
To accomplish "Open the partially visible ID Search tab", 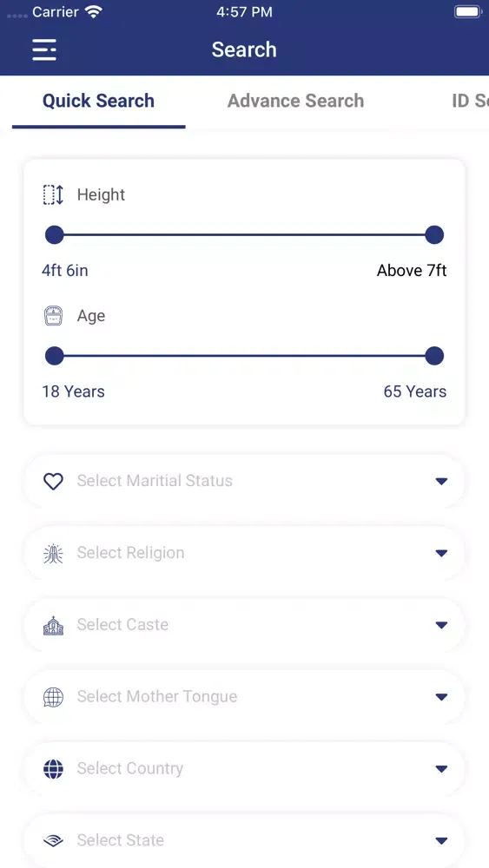I will (470, 101).
